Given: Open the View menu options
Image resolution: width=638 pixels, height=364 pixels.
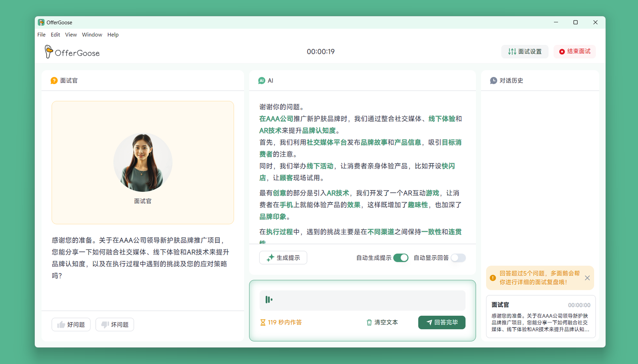Looking at the screenshot, I should coord(71,35).
